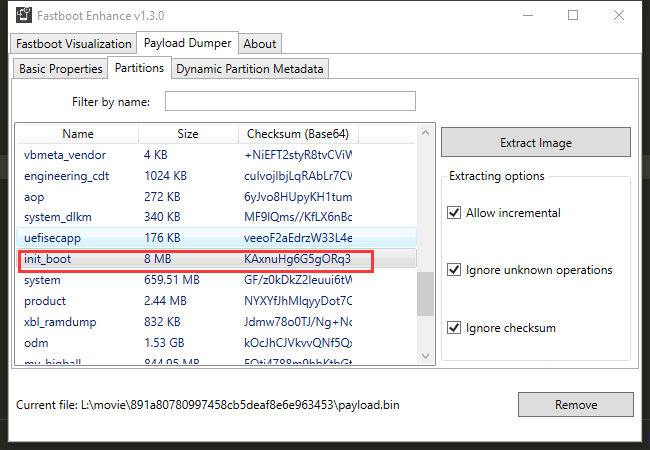
Task: Click the Remove button
Action: point(576,404)
